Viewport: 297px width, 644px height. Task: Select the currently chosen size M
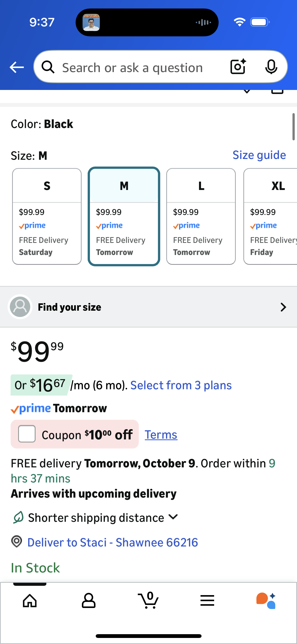[x=124, y=216]
